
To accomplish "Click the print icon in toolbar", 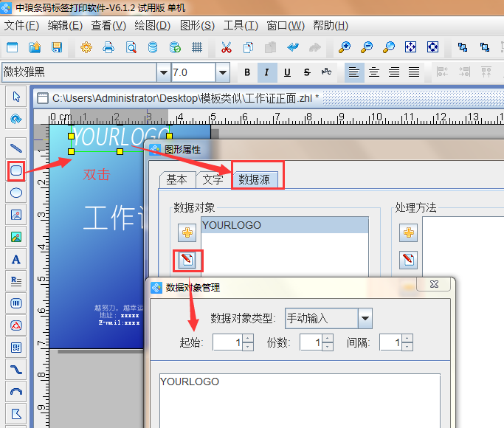I will point(108,48).
